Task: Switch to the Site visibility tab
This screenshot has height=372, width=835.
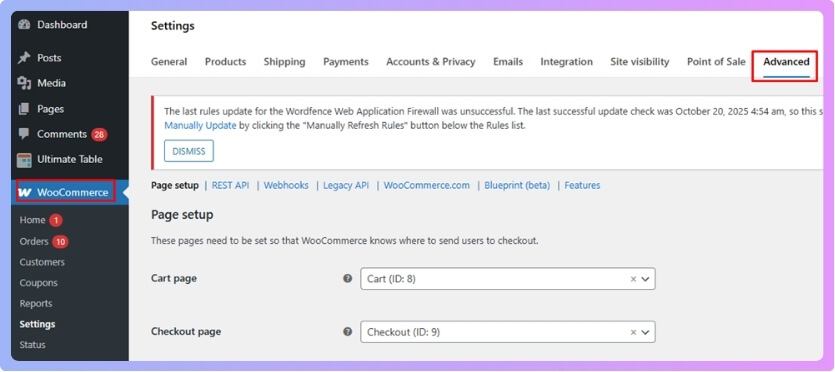Action: point(640,62)
